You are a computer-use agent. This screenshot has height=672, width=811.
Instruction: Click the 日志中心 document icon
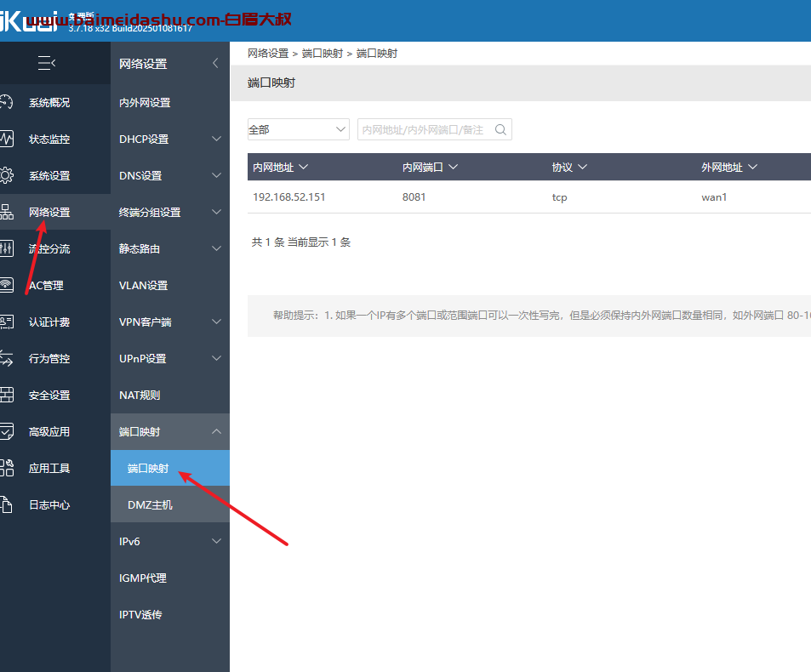[6, 504]
